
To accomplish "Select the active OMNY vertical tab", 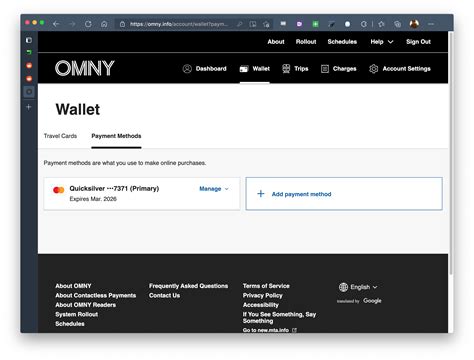I will click(29, 92).
